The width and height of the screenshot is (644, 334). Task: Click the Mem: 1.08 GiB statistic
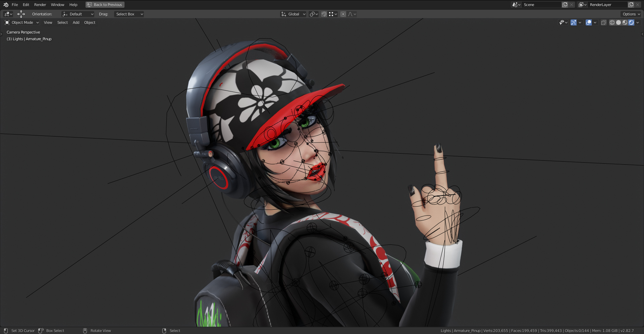pos(604,331)
